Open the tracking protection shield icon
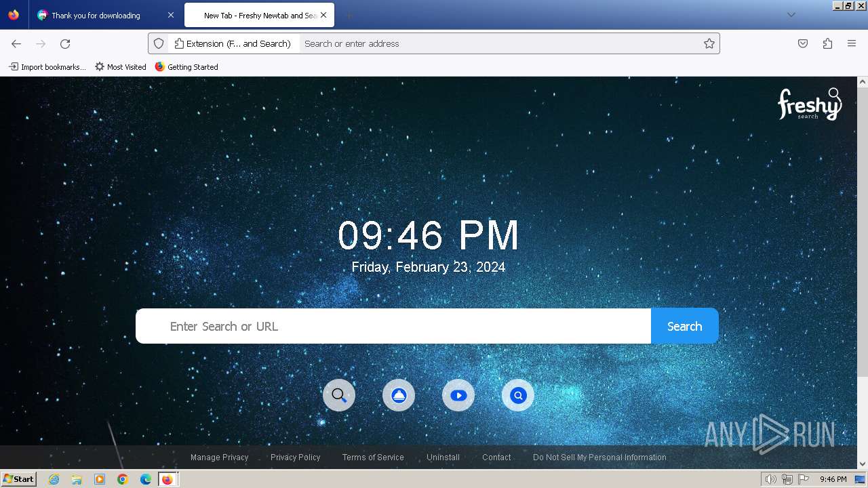The height and width of the screenshot is (488, 868). pos(159,43)
